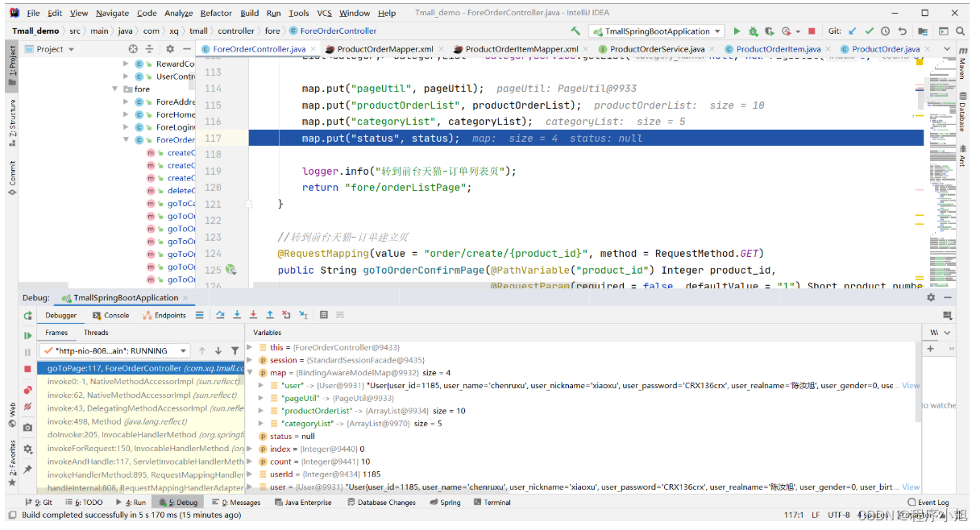Click line 117 gutter number

(x=213, y=139)
